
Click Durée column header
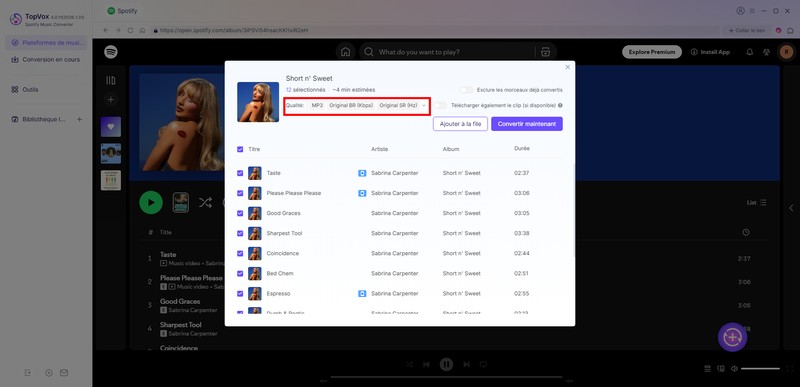click(521, 148)
